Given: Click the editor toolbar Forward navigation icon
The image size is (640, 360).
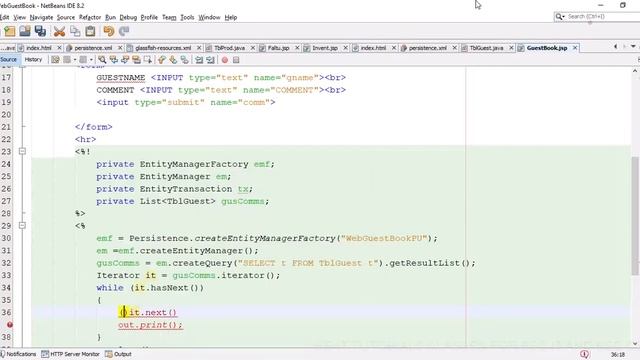Looking at the screenshot, I should point(83,60).
